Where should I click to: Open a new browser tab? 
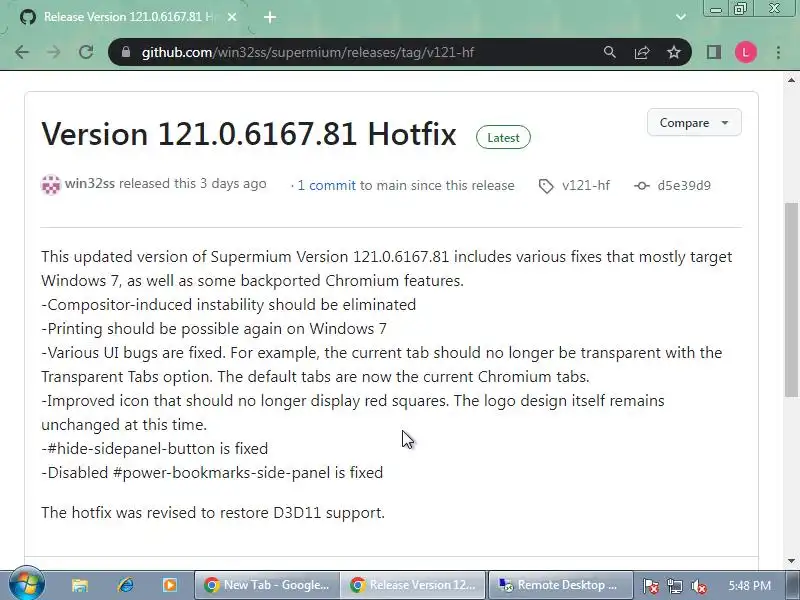270,17
